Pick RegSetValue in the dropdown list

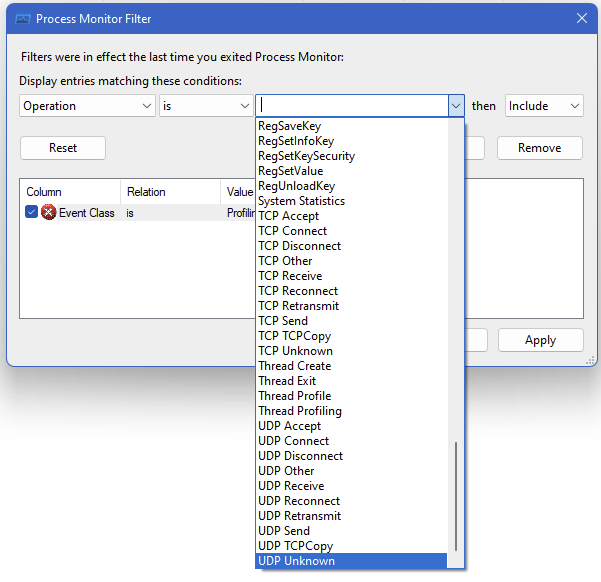(x=351, y=171)
